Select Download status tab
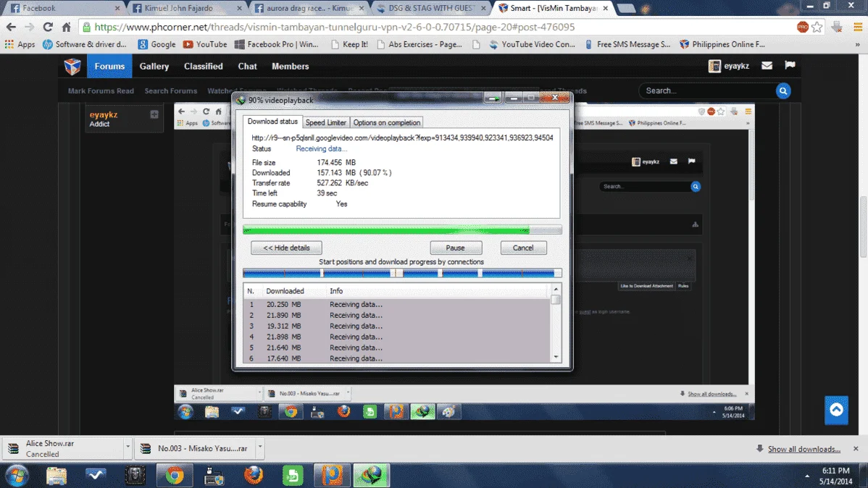Screen dimensions: 868x488 point(272,122)
